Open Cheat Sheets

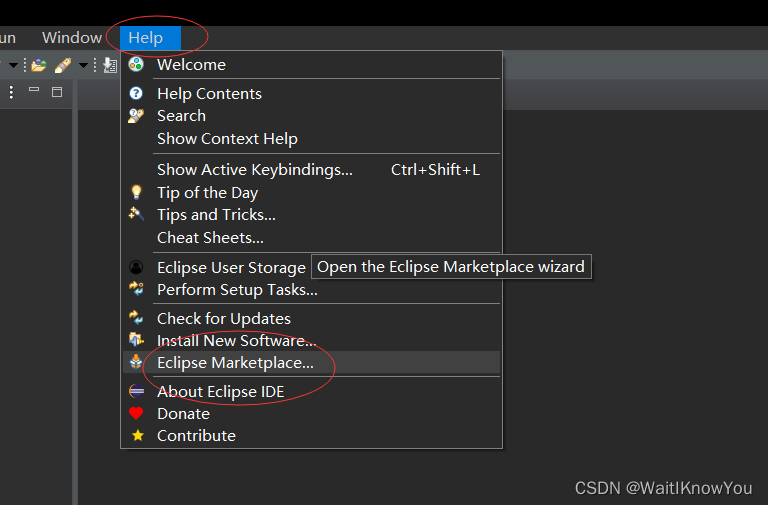pyautogui.click(x=312, y=238)
